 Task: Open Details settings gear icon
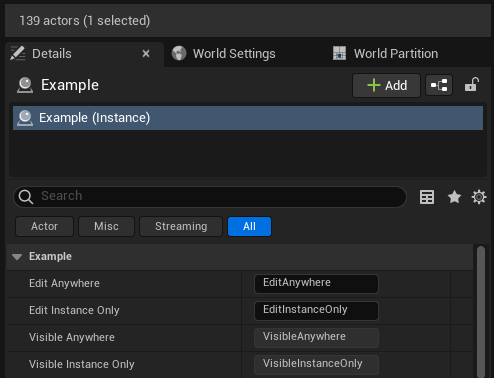(479, 197)
